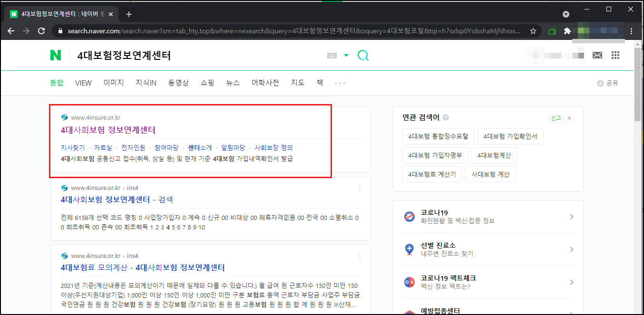Viewport: 644px width, 315px height.
Task: Open the 4대사회보험 정보연계센터 main result link
Action: coord(108,130)
